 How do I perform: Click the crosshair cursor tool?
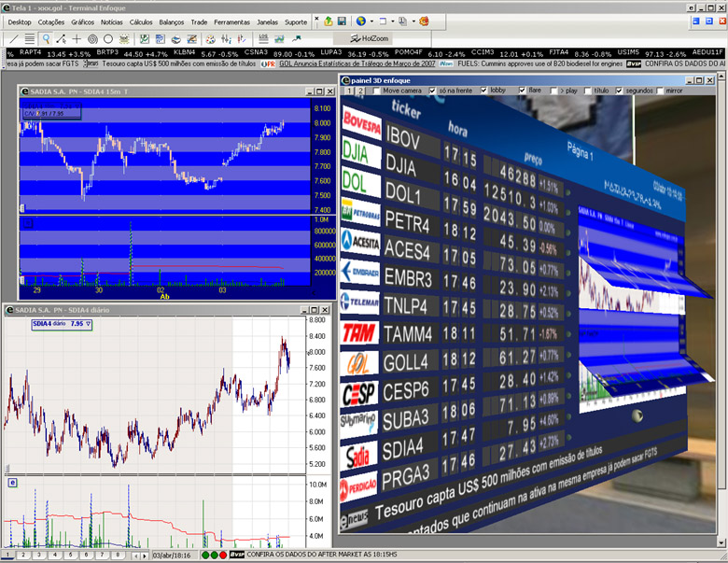[x=77, y=39]
